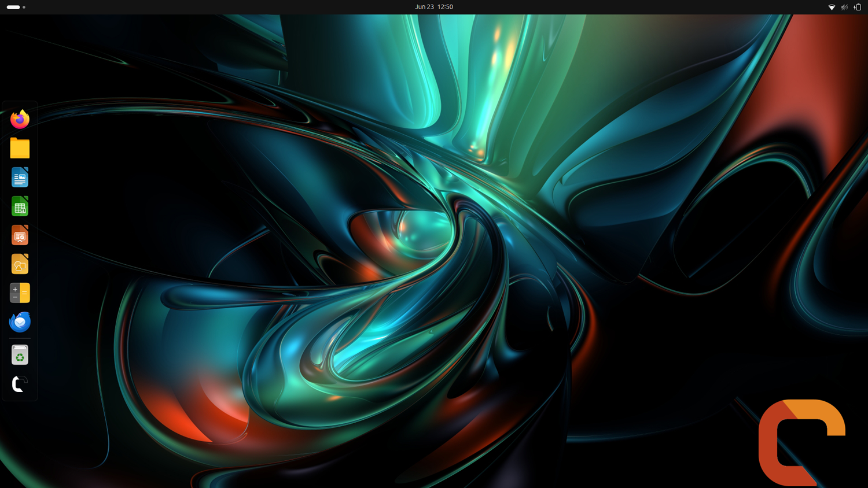Open the Activities workspace indicator
The height and width of the screenshot is (488, 868).
coord(16,7)
